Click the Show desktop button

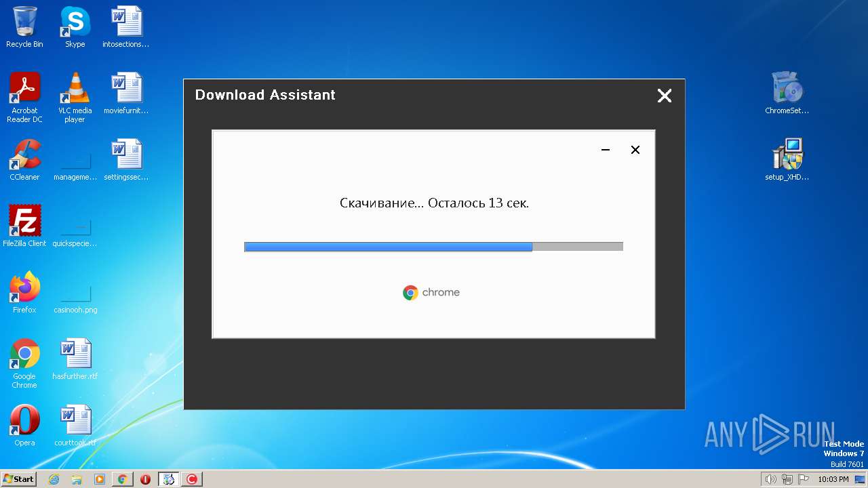[x=860, y=479]
